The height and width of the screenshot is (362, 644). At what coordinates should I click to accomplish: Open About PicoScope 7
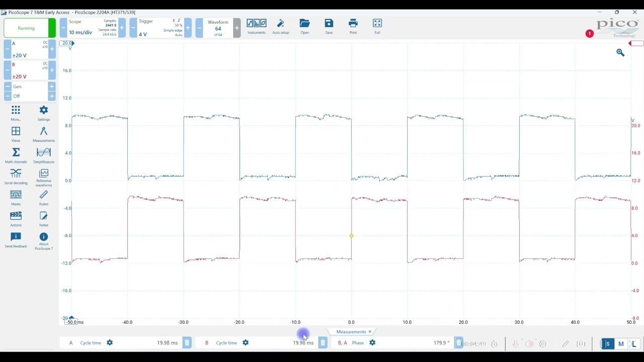tap(44, 241)
